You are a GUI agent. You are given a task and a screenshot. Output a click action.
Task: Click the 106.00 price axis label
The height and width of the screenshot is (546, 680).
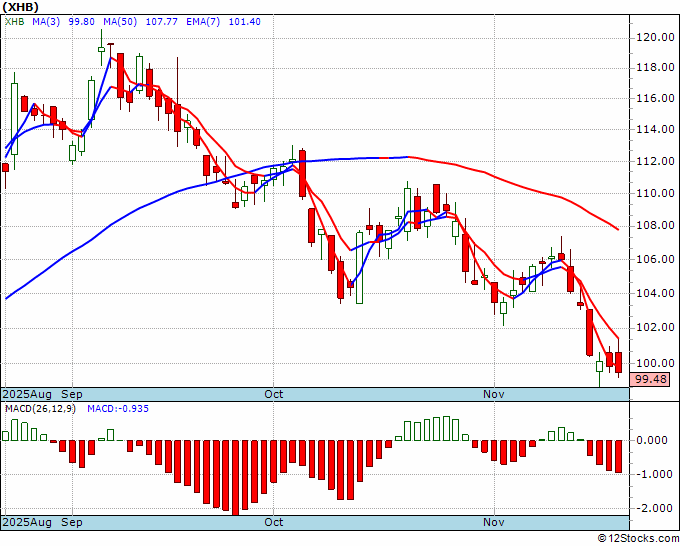click(655, 259)
